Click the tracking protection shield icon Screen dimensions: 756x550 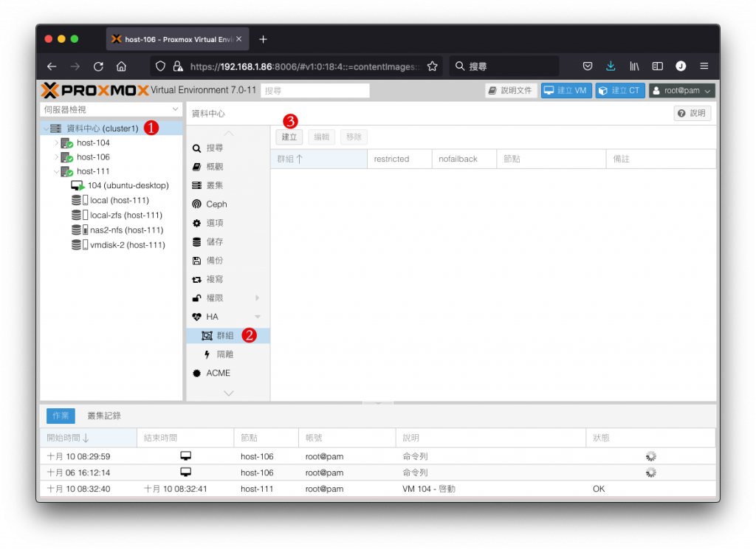(160, 66)
